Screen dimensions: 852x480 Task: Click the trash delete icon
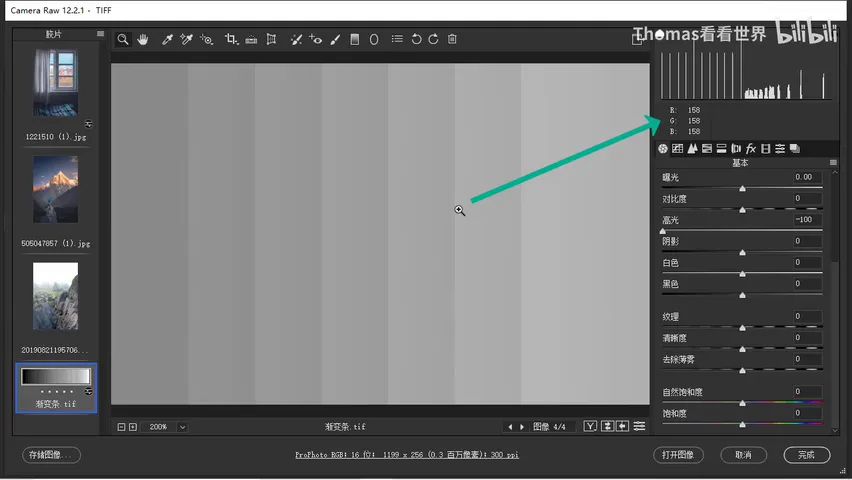452,39
